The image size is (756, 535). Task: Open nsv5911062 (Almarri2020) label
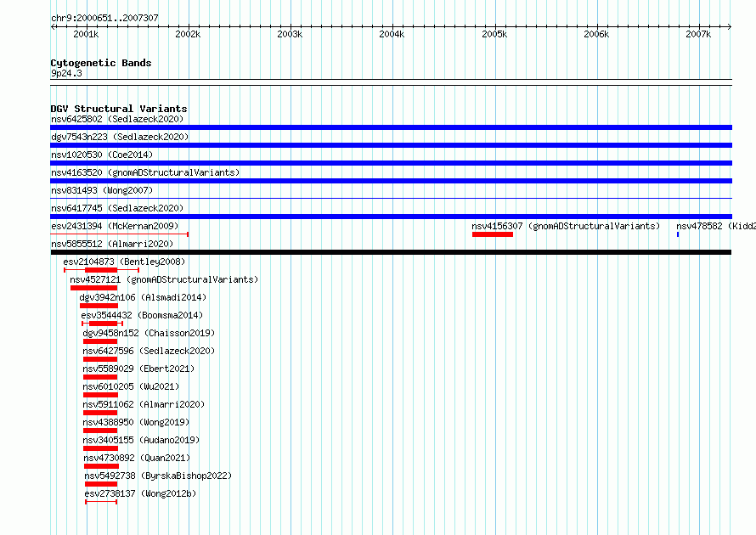click(x=144, y=404)
